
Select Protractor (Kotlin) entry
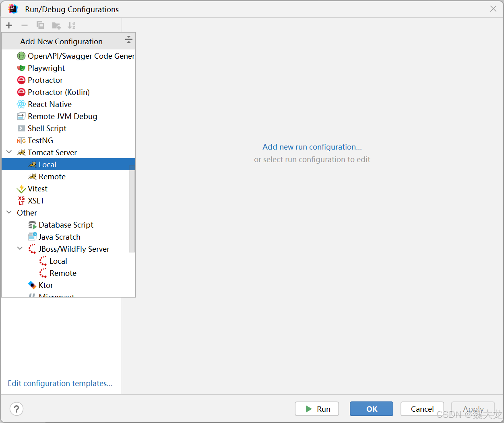point(68,92)
